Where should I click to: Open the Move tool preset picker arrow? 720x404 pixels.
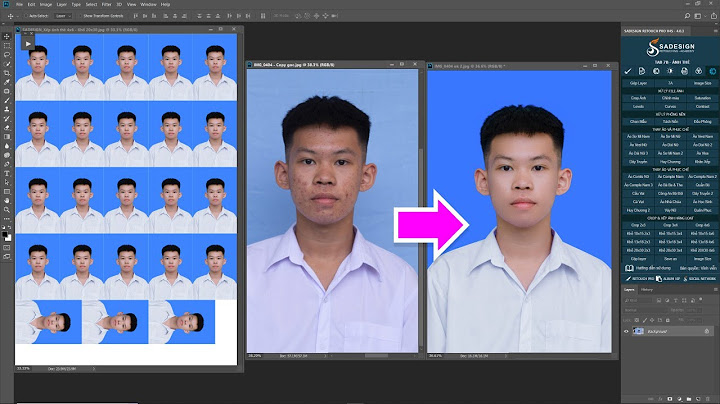coord(17,16)
